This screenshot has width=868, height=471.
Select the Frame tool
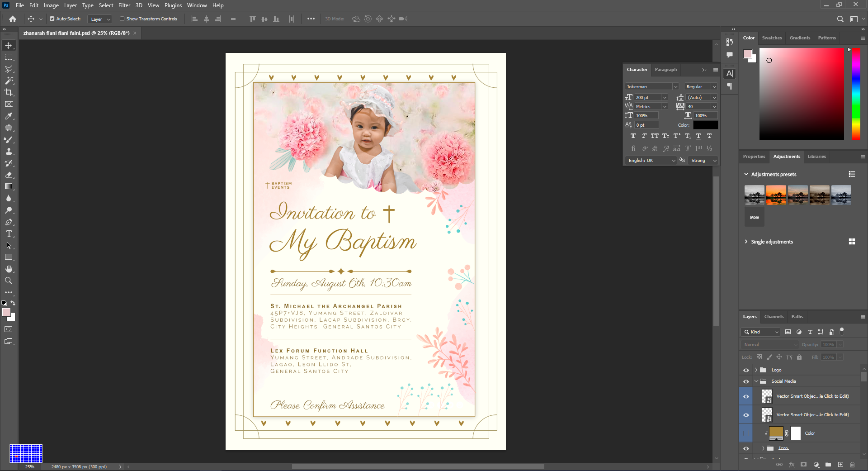9,104
